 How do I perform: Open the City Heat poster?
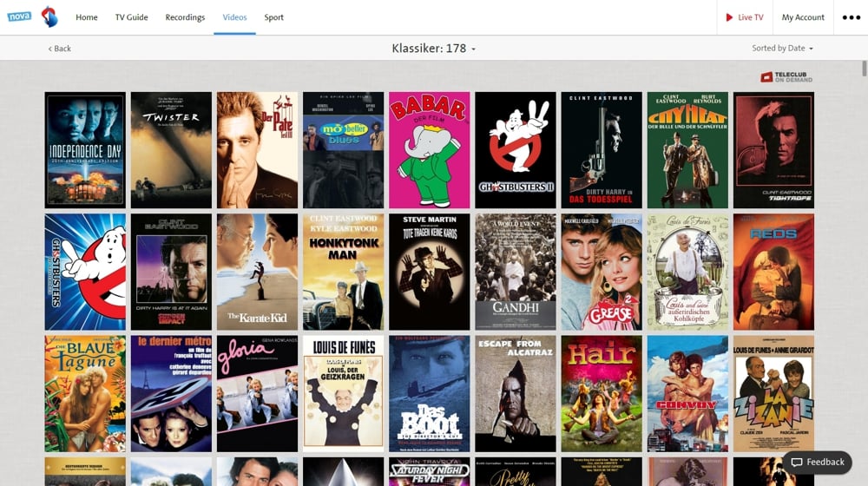pyautogui.click(x=687, y=150)
